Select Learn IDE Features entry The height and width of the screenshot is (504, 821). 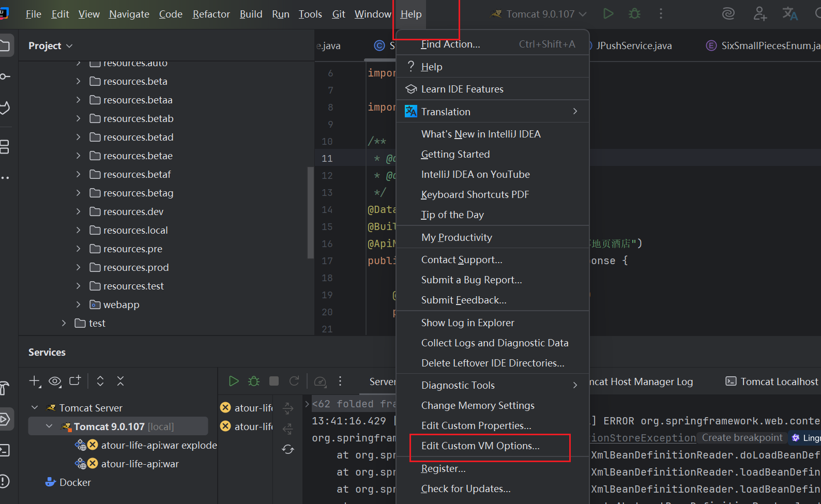pyautogui.click(x=493, y=89)
